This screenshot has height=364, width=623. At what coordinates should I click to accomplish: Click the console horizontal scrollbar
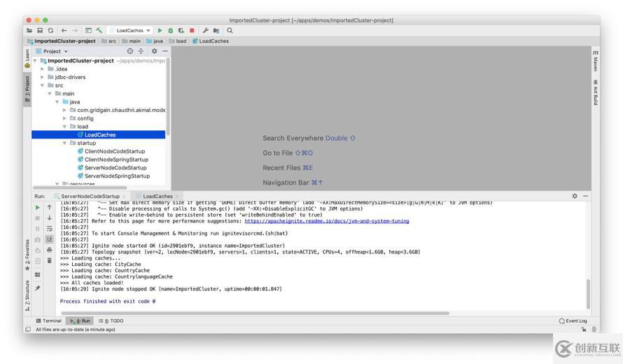[255, 313]
